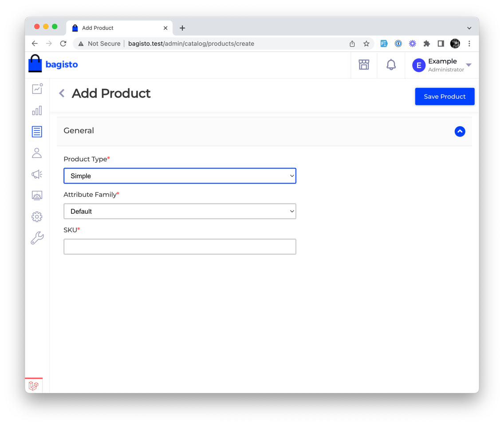
Task: Open the Configure wrench sidebar icon
Action: [37, 238]
